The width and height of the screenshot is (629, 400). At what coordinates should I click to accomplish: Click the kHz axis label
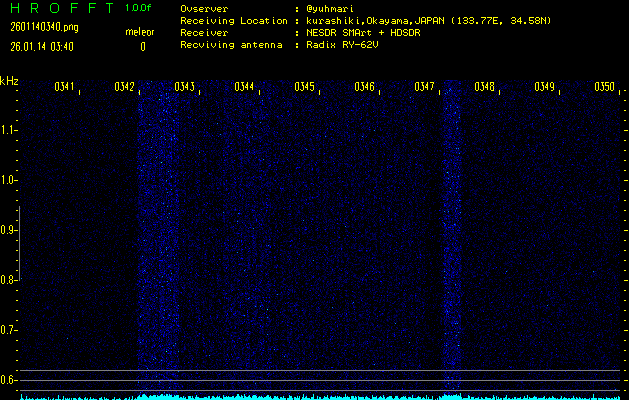pyautogui.click(x=9, y=81)
